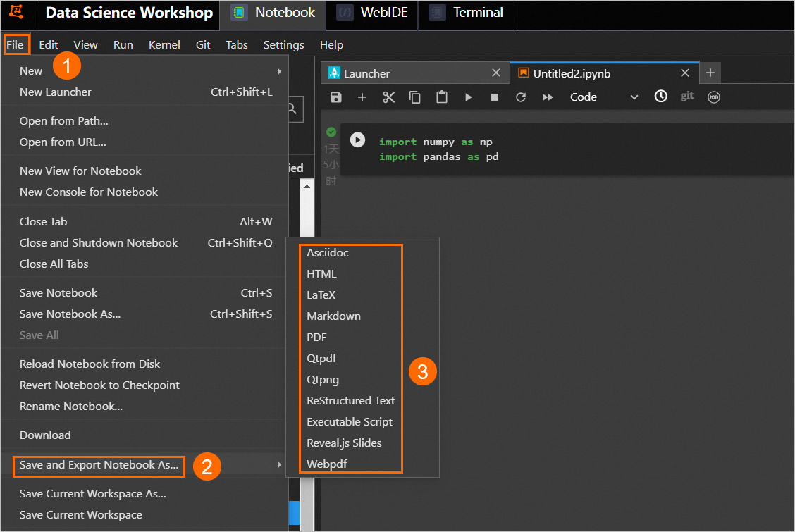Stop kernel with the square icon
795x532 pixels.
495,97
